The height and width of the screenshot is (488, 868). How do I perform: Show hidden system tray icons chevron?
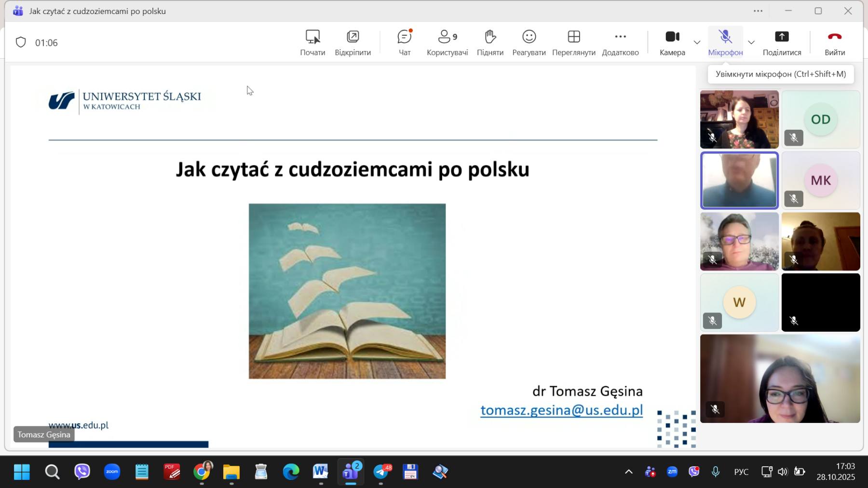tap(629, 472)
